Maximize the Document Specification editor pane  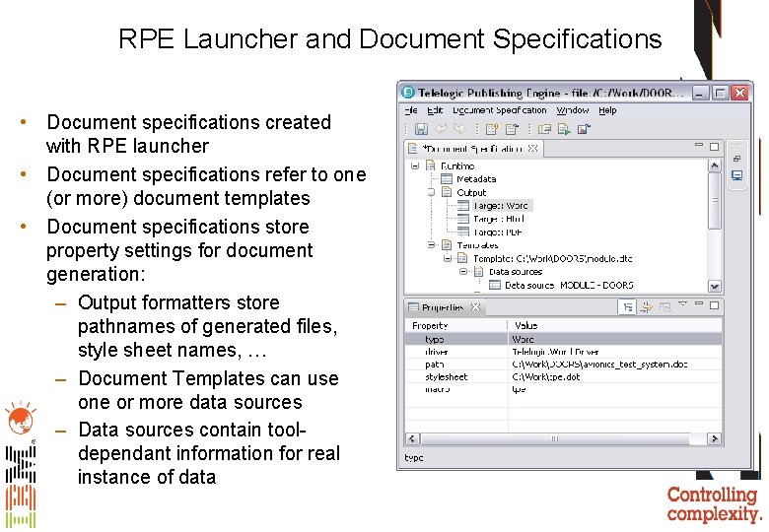714,147
